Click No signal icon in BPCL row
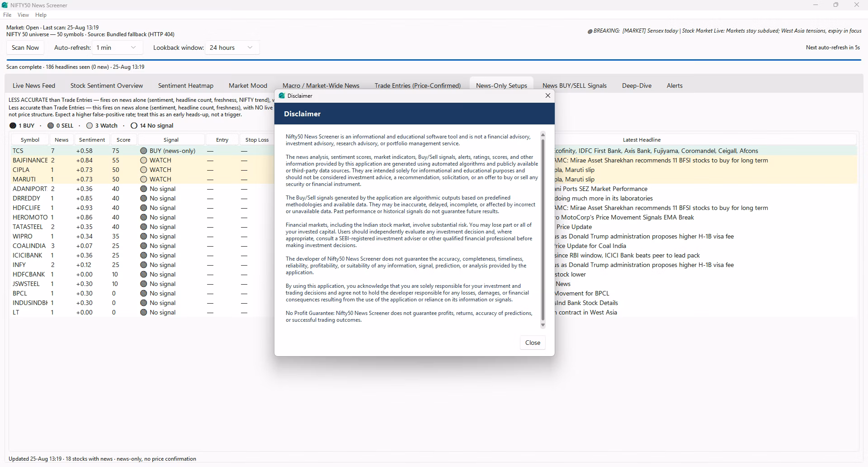The height and width of the screenshot is (467, 868). tap(143, 293)
